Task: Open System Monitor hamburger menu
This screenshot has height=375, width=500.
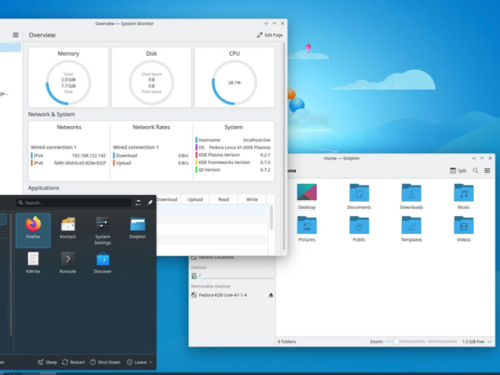Action: coord(15,35)
